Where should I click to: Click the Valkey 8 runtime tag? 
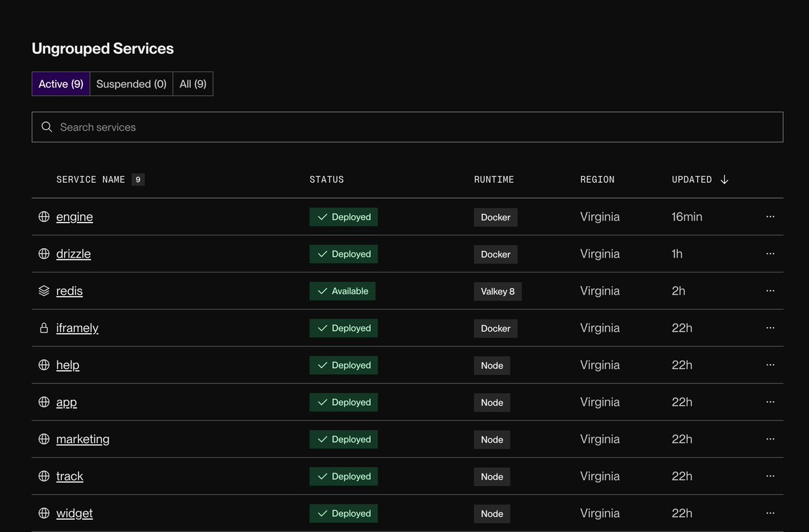(x=498, y=291)
